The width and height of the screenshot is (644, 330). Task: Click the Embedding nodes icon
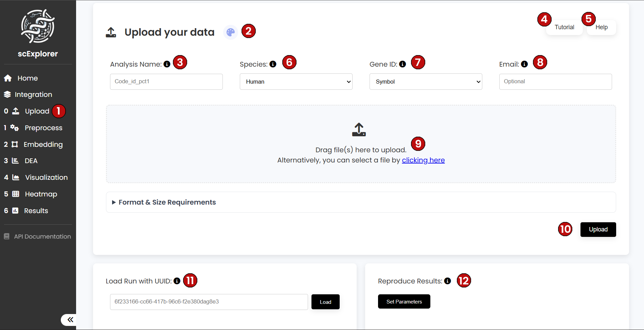[x=15, y=144]
